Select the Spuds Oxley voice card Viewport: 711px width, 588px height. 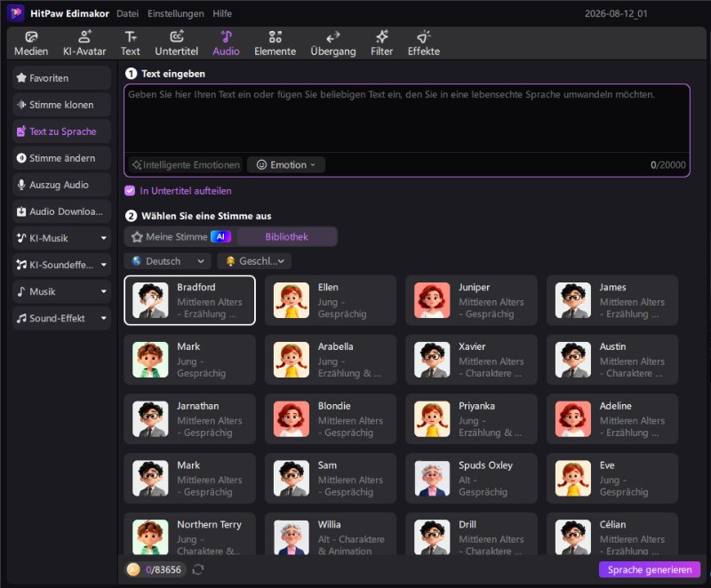coord(472,479)
